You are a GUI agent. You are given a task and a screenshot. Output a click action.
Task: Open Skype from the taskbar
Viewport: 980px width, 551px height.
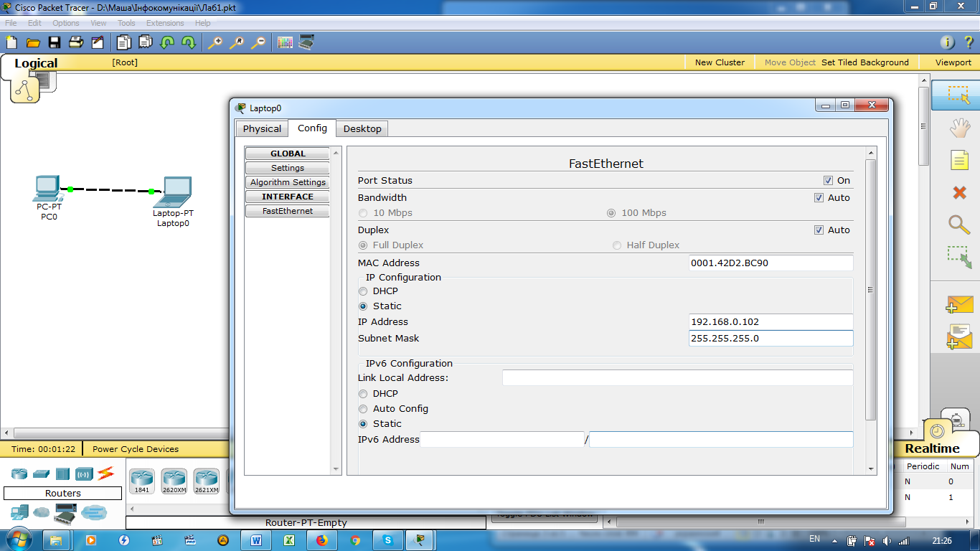(x=388, y=540)
